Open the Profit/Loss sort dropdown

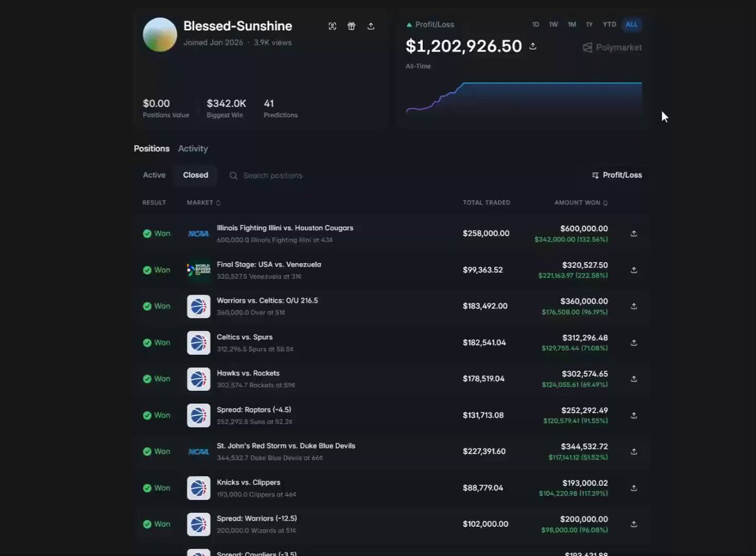click(617, 175)
